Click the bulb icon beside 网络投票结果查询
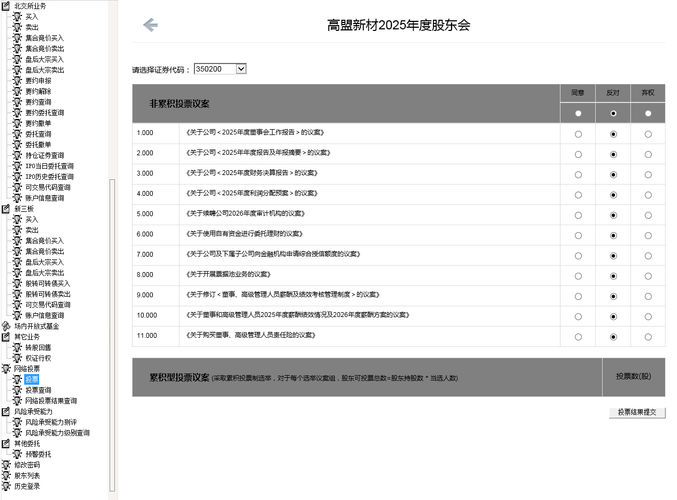The height and width of the screenshot is (500, 677). 17,401
